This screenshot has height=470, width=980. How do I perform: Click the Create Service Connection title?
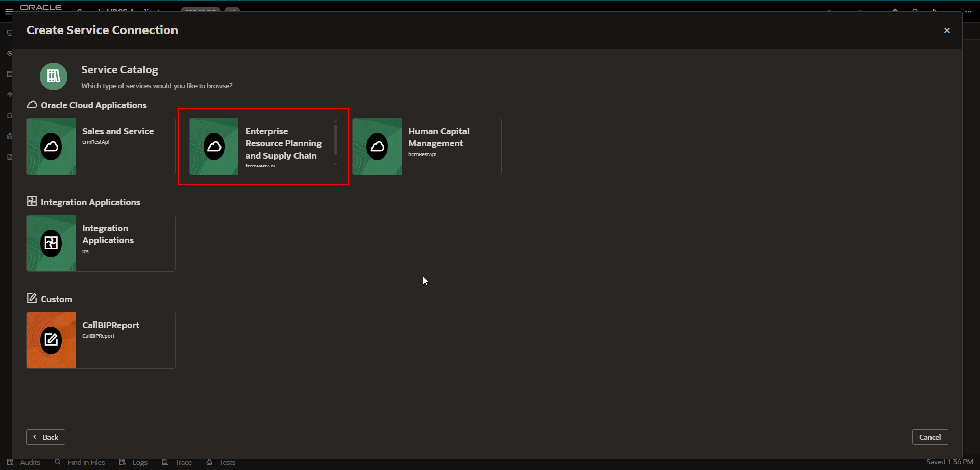pyautogui.click(x=102, y=30)
